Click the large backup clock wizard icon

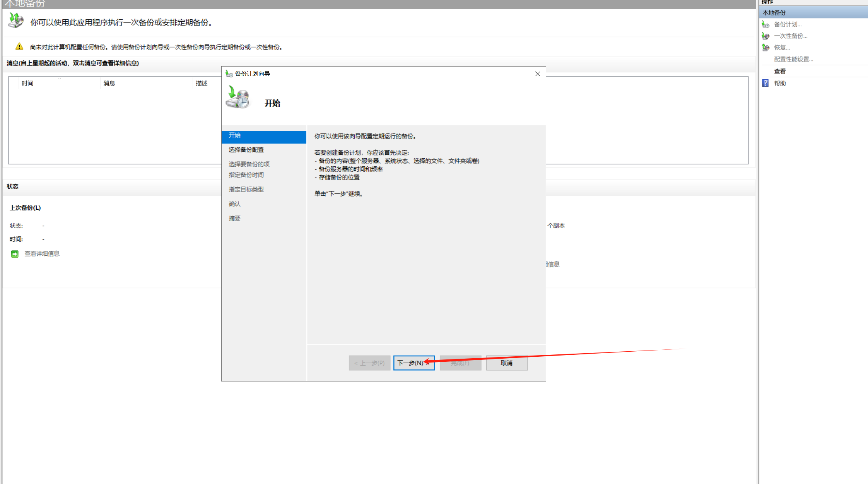[238, 97]
